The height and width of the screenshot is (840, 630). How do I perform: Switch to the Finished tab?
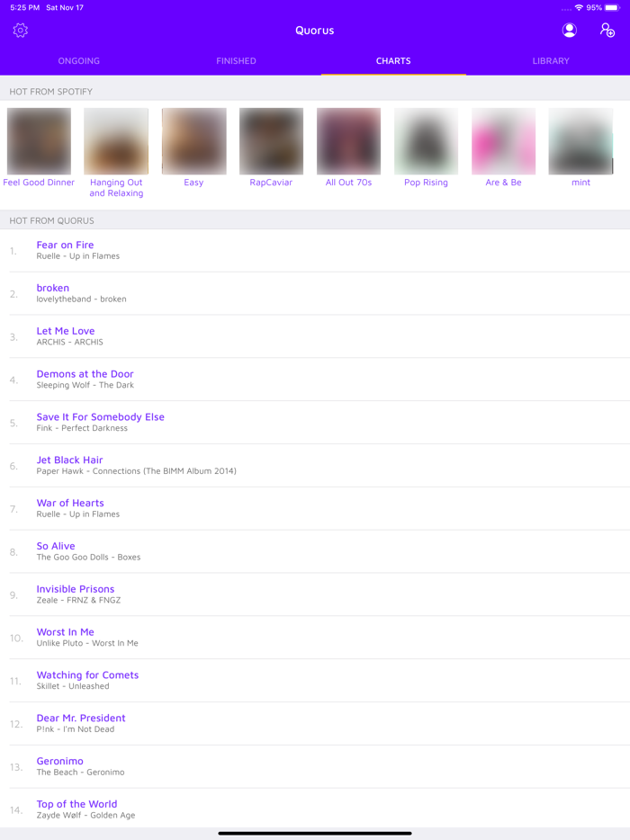click(x=236, y=60)
